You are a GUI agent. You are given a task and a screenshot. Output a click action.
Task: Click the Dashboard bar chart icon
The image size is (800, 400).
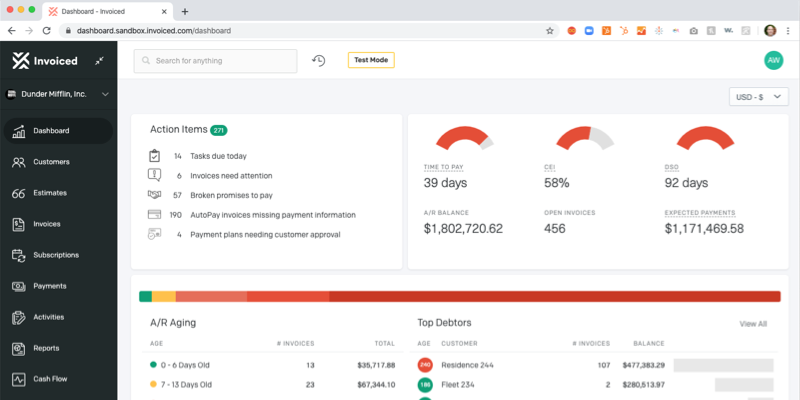18,131
